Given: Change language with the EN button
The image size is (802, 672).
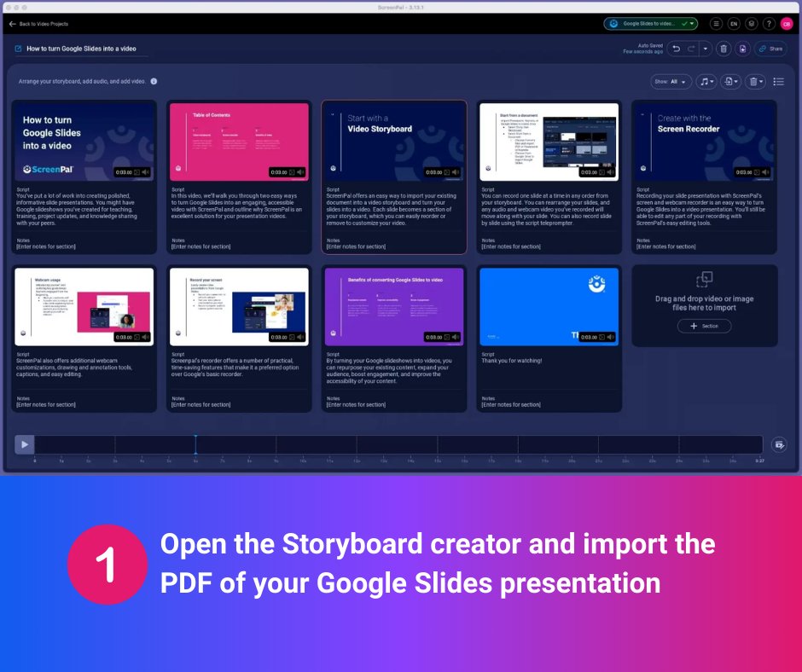Looking at the screenshot, I should [x=734, y=24].
